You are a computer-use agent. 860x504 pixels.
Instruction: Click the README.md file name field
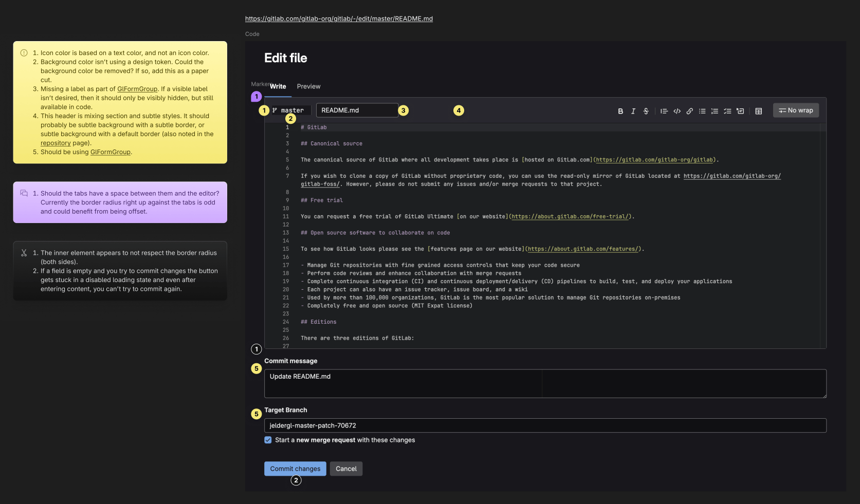click(x=357, y=110)
